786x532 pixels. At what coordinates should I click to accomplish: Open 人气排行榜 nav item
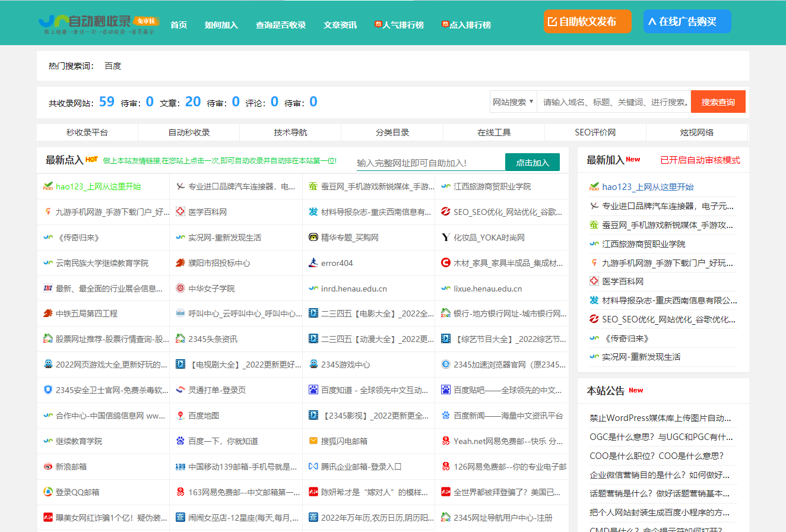[400, 25]
